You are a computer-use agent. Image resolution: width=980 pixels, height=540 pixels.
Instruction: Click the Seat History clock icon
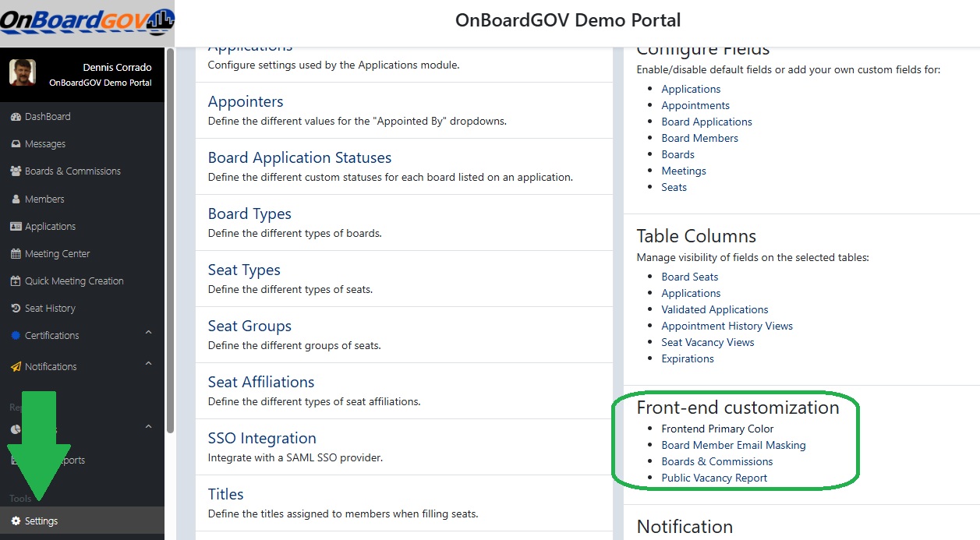16,309
